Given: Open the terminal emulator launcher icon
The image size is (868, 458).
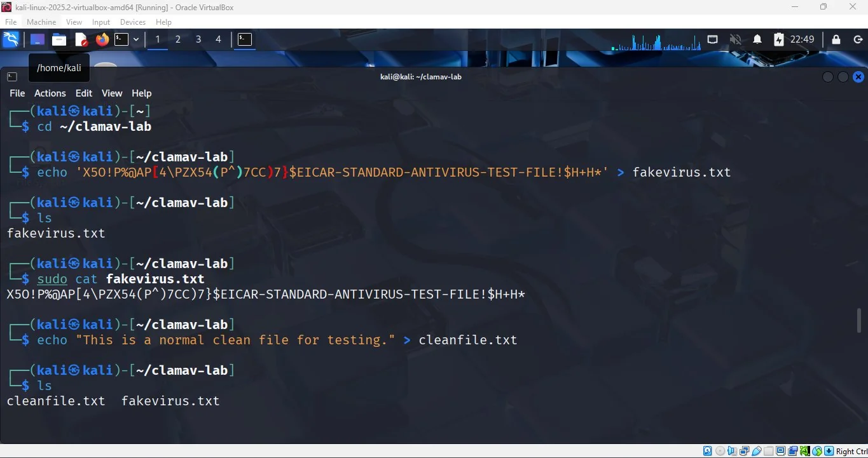Looking at the screenshot, I should click(121, 39).
